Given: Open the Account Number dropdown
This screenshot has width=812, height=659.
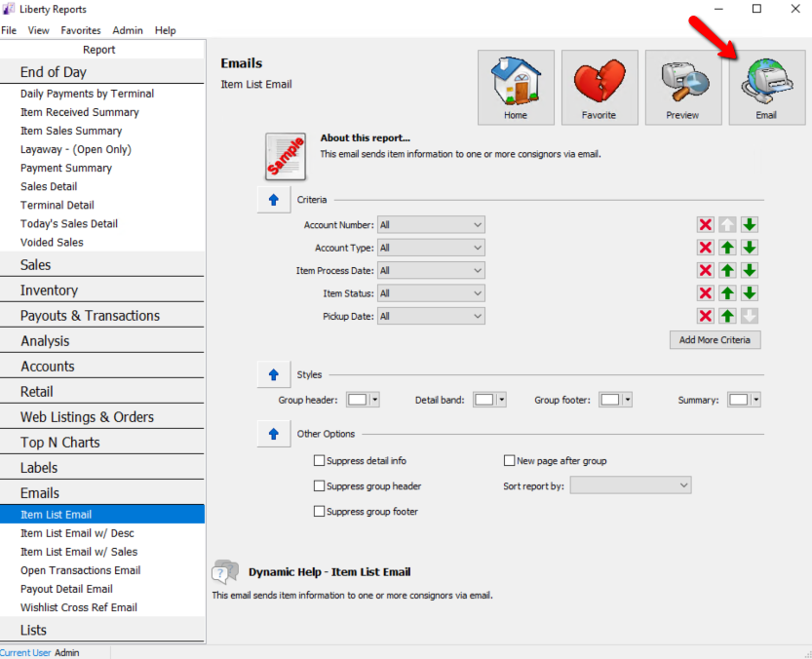Looking at the screenshot, I should 432,225.
